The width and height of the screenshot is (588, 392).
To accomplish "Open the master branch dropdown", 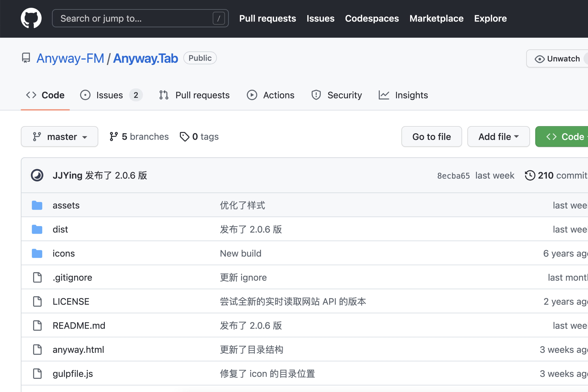I will click(59, 137).
